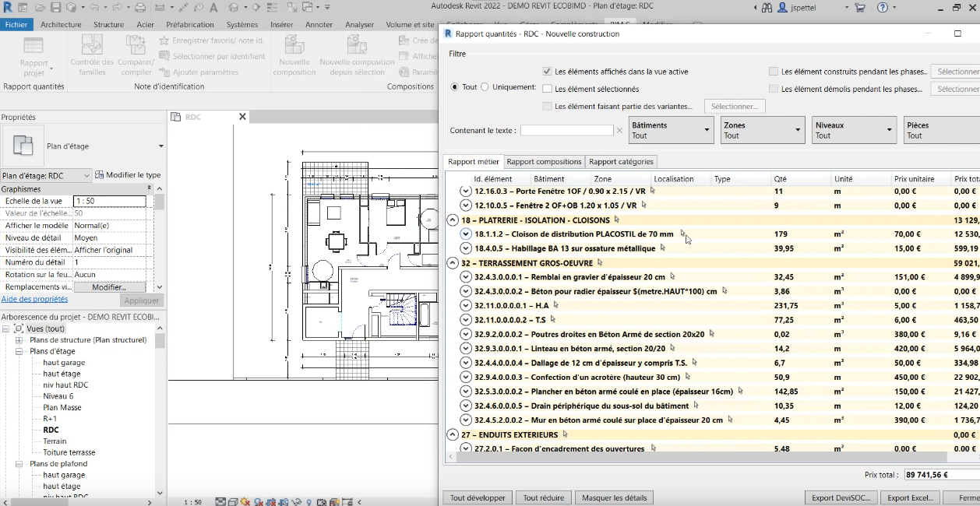Open the Zones filter dropdown
The image size is (980, 506).
763,130
